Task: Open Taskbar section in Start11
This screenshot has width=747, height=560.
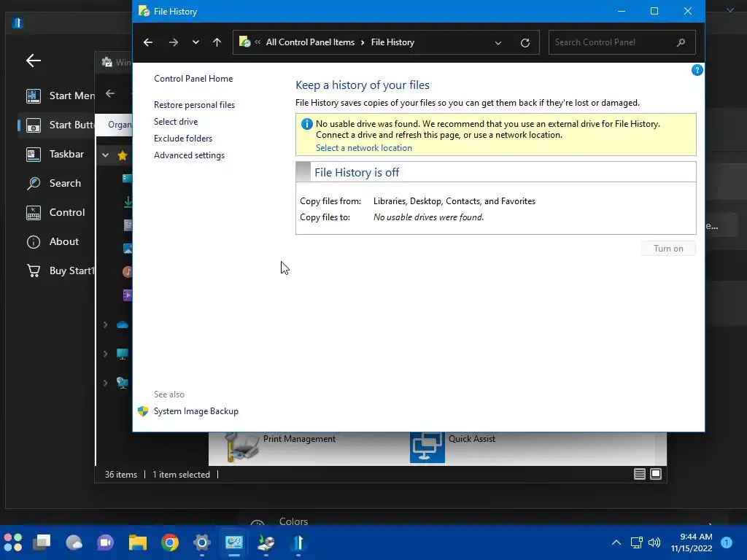Action: 56,155
